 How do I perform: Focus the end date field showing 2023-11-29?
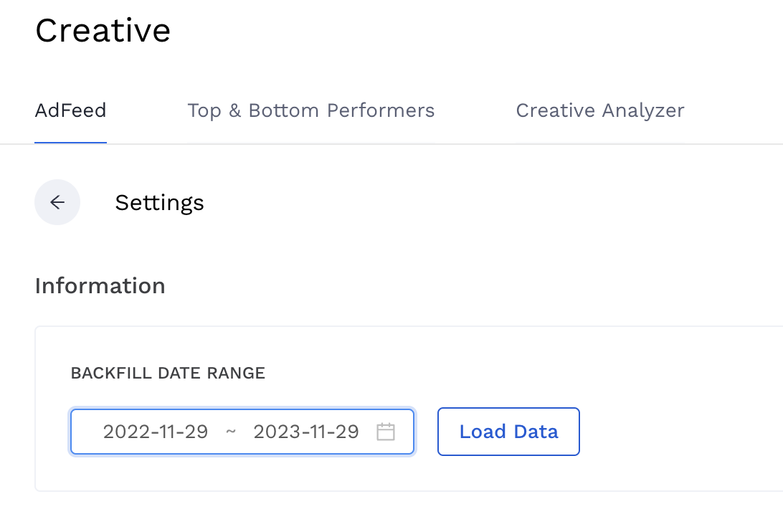(x=306, y=432)
